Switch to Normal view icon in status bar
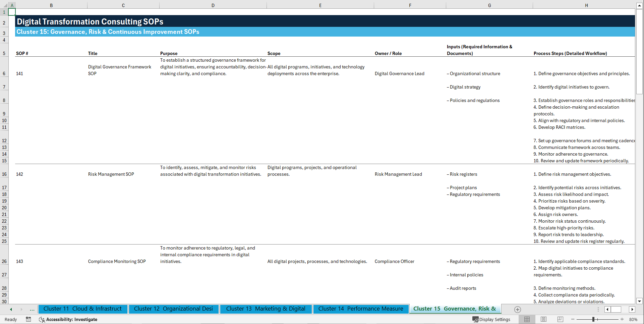Viewport: 644px width, 324px height. 527,319
